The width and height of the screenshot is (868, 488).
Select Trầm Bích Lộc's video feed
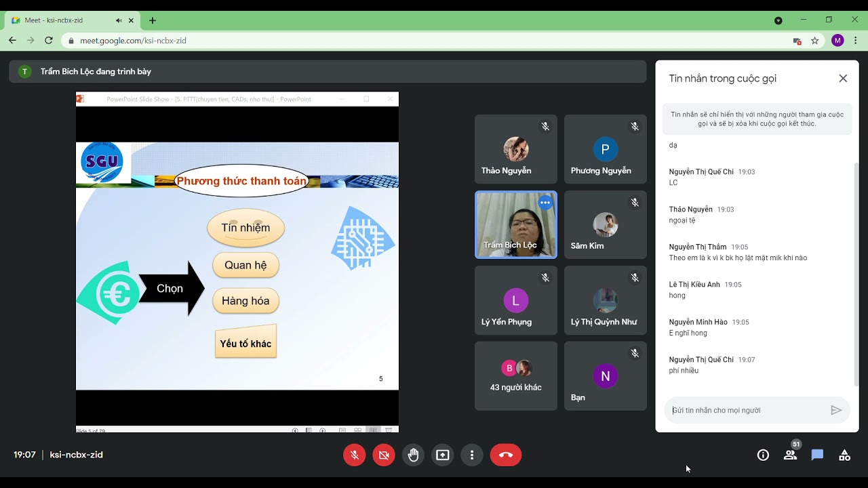pos(516,224)
